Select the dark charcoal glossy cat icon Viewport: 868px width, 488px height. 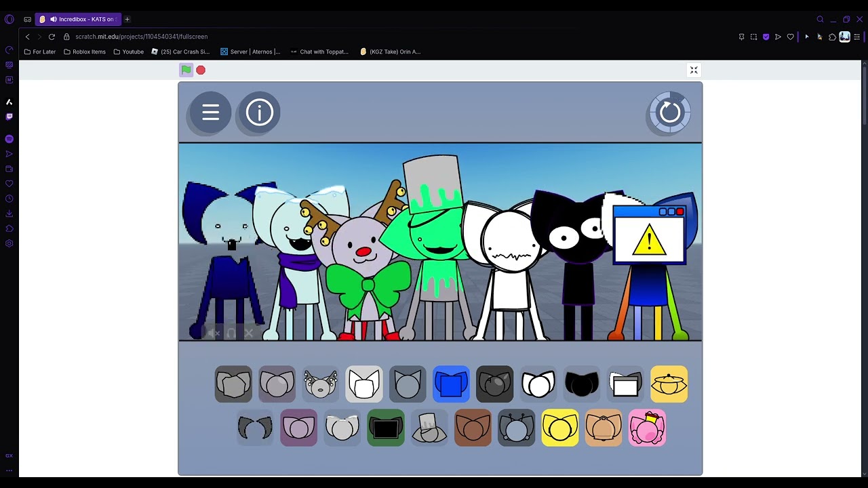(494, 384)
